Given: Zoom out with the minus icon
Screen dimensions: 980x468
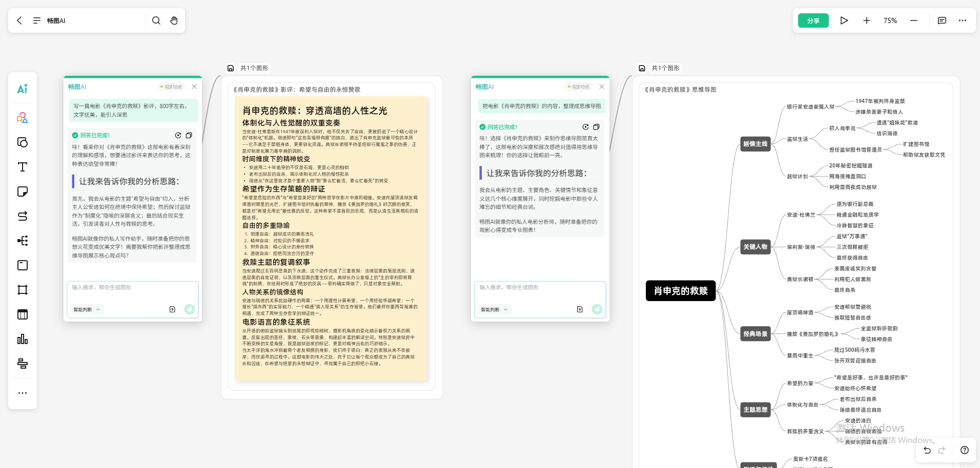Looking at the screenshot, I should (914, 20).
